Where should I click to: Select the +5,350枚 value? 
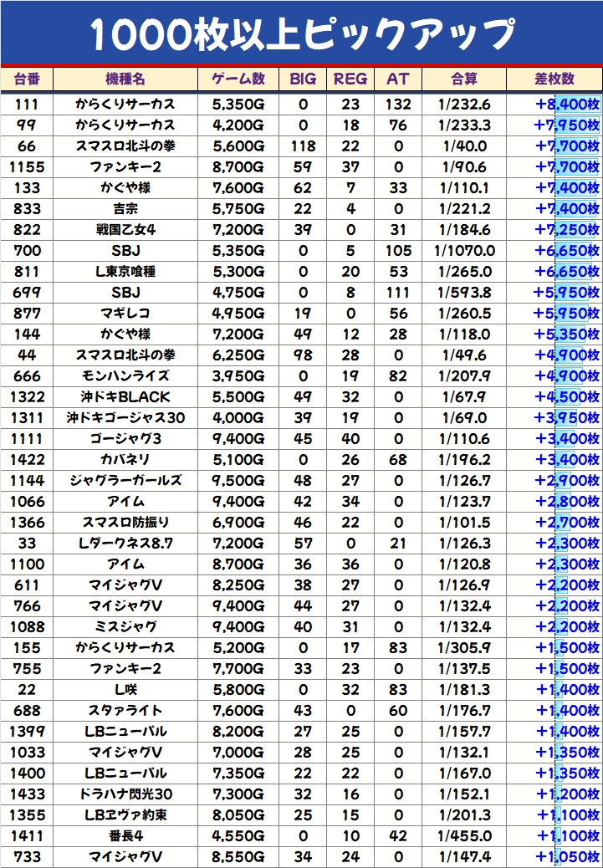pyautogui.click(x=567, y=334)
